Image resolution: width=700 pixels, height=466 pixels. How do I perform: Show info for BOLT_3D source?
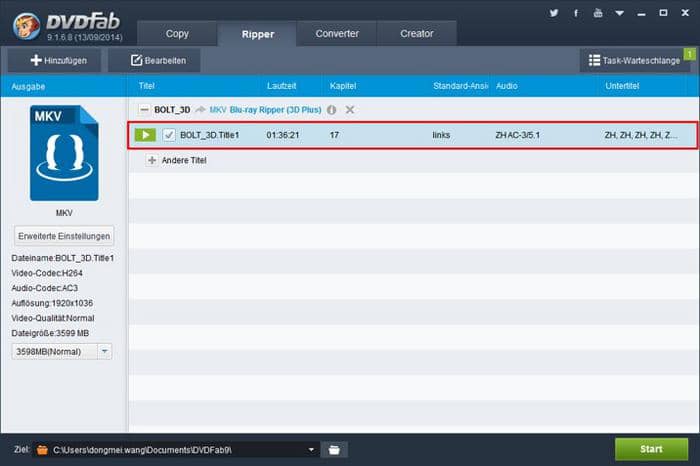(331, 110)
